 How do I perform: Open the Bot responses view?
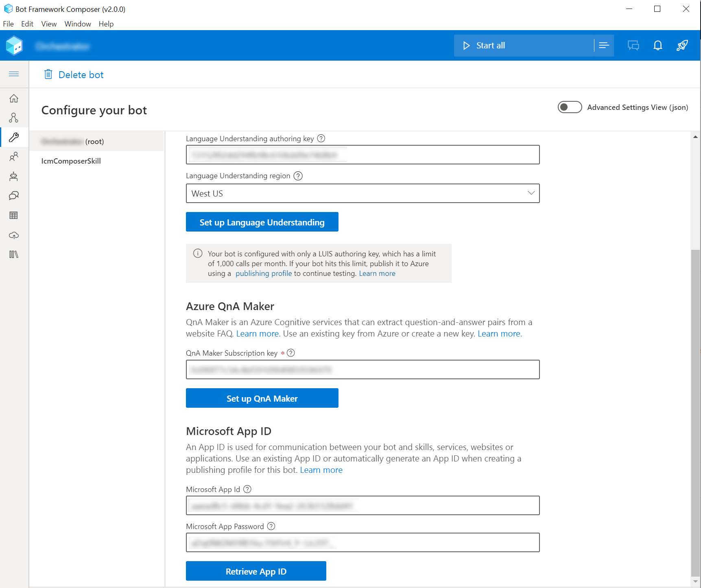(14, 176)
